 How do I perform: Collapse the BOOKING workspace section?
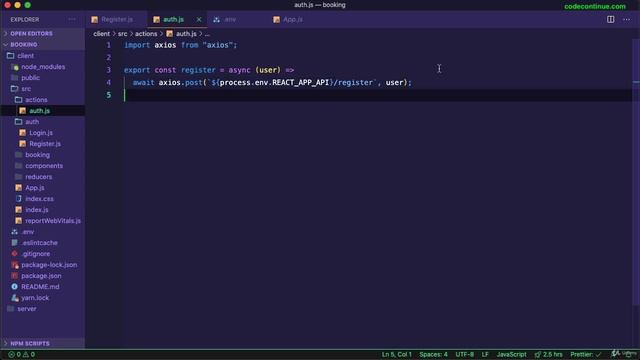[42, 44]
